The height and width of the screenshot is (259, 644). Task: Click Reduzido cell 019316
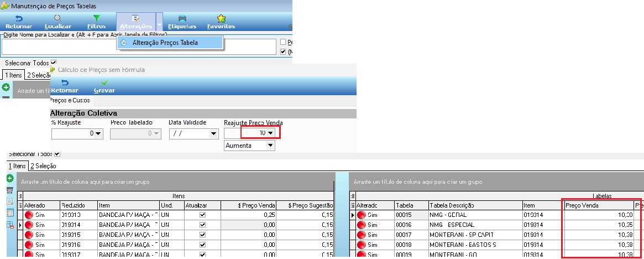coord(78,245)
